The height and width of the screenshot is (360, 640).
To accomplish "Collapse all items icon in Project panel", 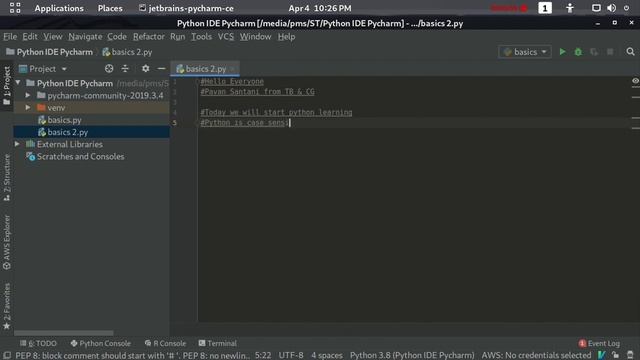I will point(125,69).
